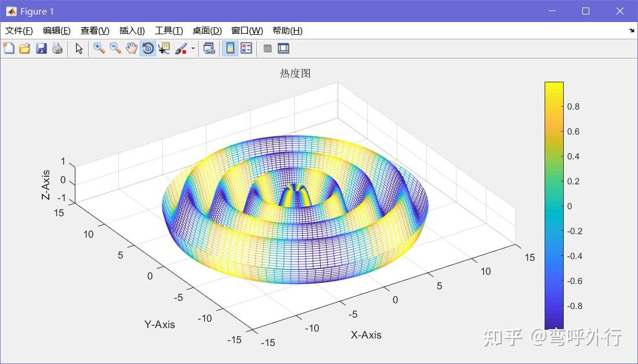This screenshot has height=364, width=638.
Task: Open the 插入(I) insert menu
Action: click(x=132, y=31)
